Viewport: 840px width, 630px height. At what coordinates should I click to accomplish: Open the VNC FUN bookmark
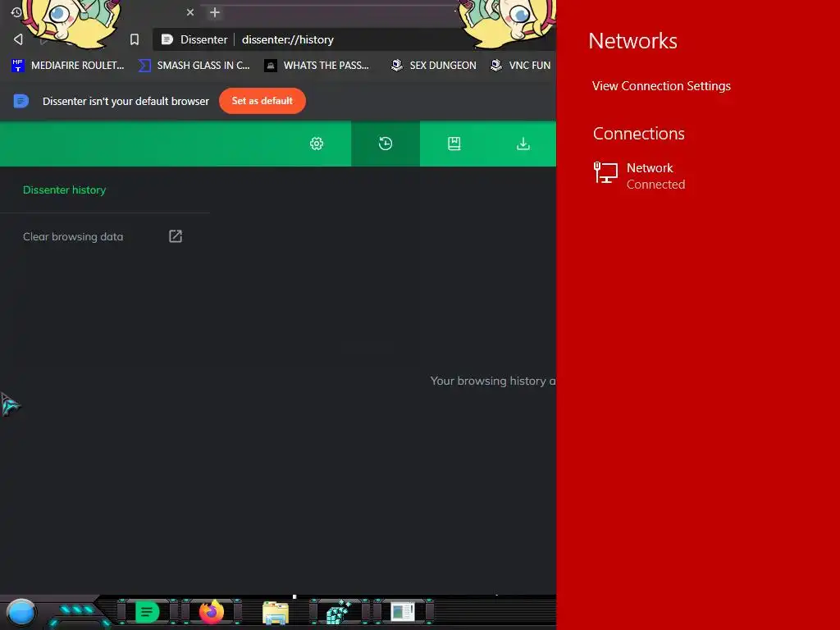coord(521,66)
